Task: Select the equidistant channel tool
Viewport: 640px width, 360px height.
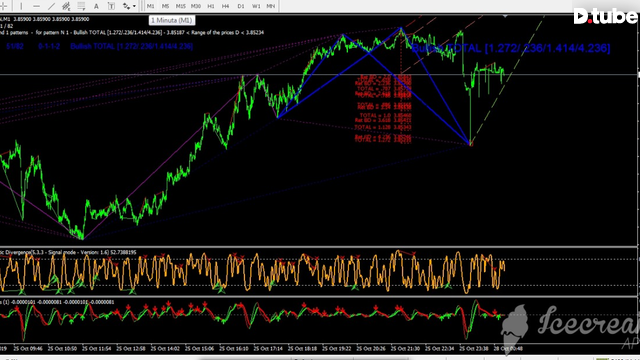Action: click(x=66, y=6)
